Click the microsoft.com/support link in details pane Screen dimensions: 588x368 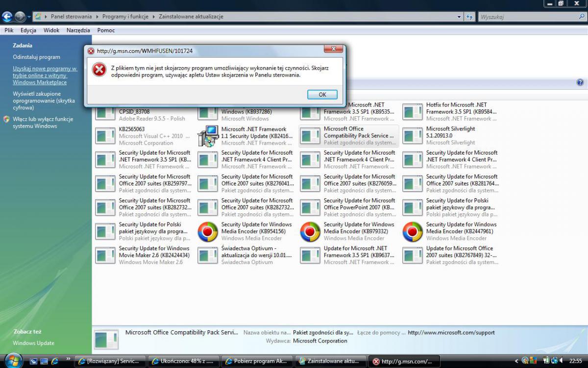point(451,332)
